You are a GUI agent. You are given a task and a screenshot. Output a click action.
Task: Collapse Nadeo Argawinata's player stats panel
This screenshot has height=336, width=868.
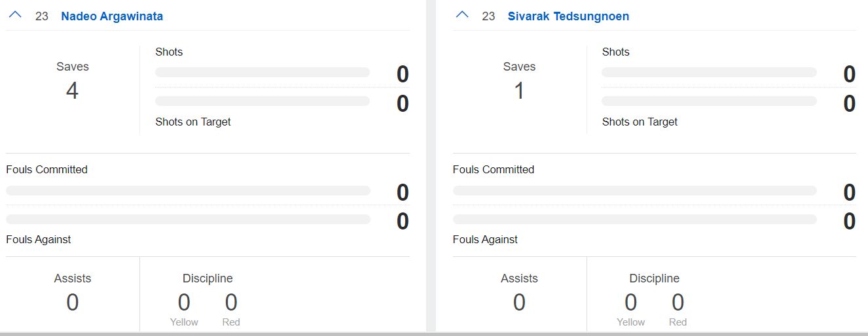point(15,15)
